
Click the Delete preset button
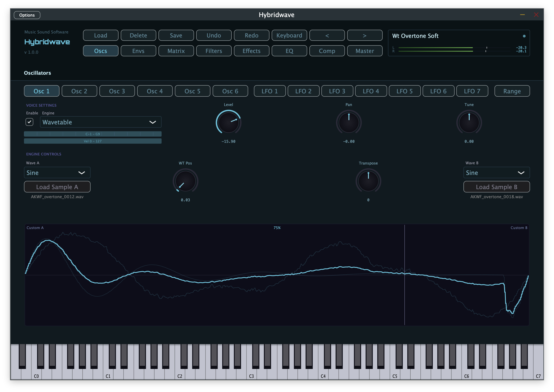coord(138,35)
